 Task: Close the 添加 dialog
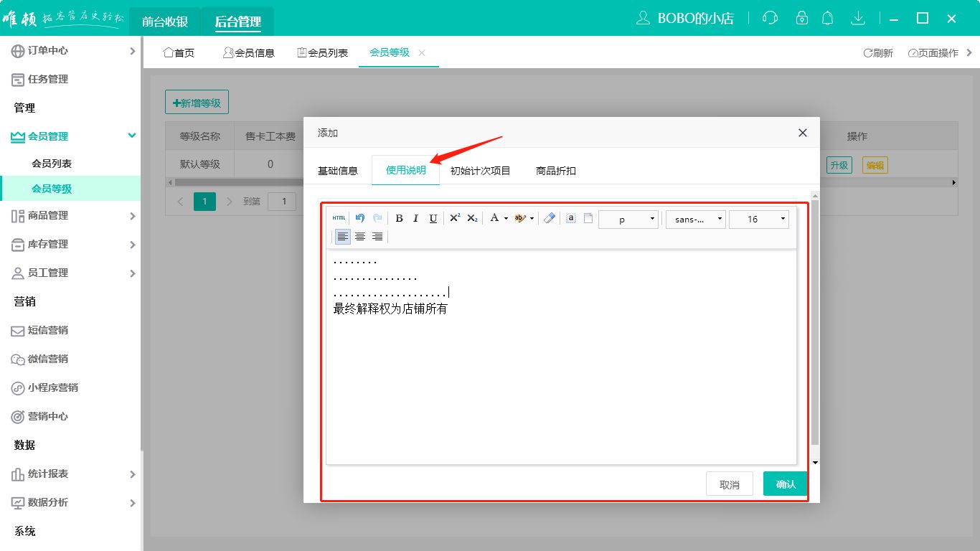pyautogui.click(x=803, y=133)
